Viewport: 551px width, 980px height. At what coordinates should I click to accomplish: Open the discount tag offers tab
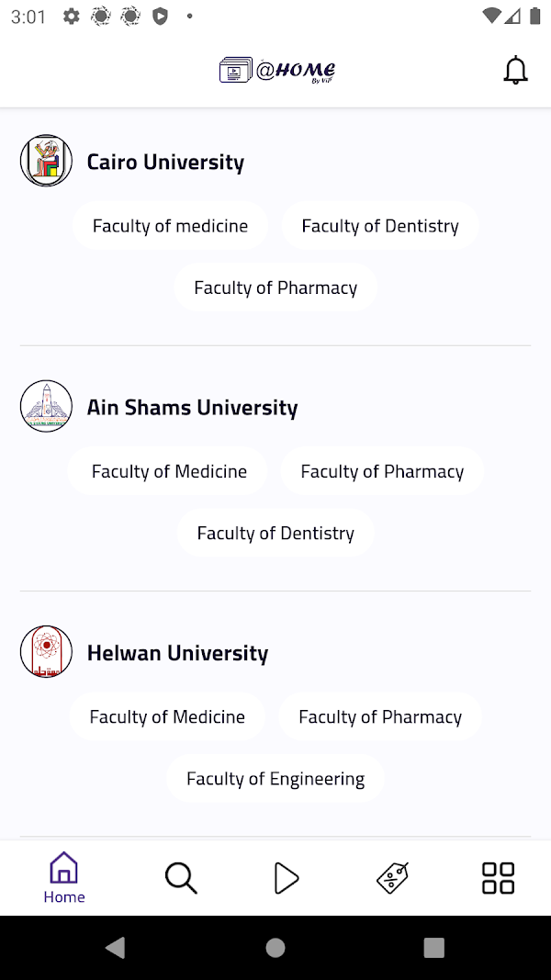coord(392,878)
